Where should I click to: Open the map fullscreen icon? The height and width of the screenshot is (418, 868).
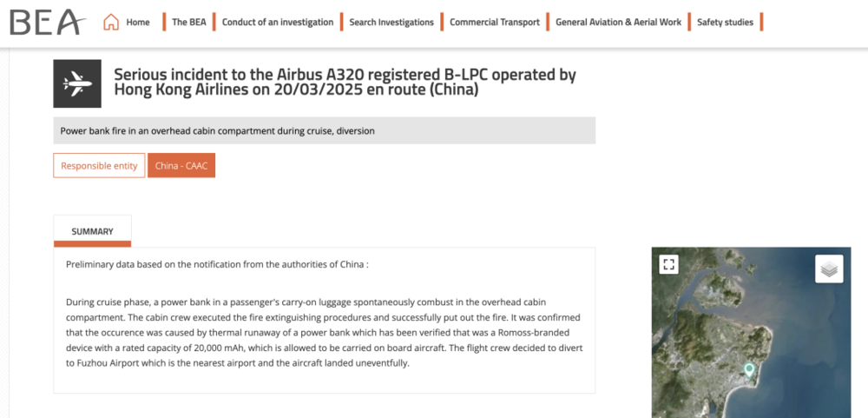[668, 264]
